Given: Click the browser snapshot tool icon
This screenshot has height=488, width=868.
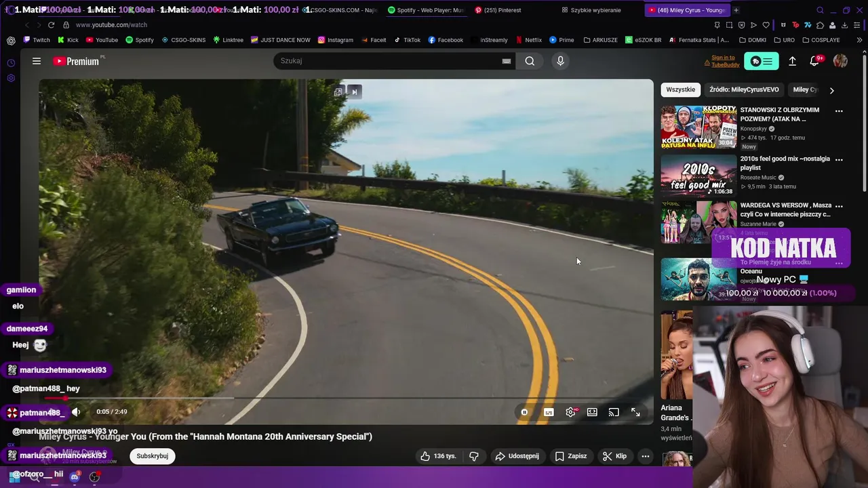Looking at the screenshot, I should point(729,25).
